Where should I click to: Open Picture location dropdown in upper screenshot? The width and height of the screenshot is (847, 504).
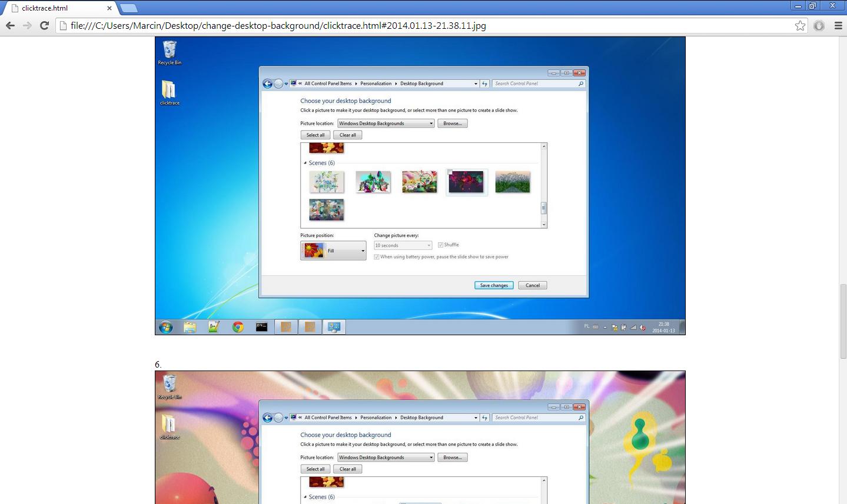tap(386, 124)
